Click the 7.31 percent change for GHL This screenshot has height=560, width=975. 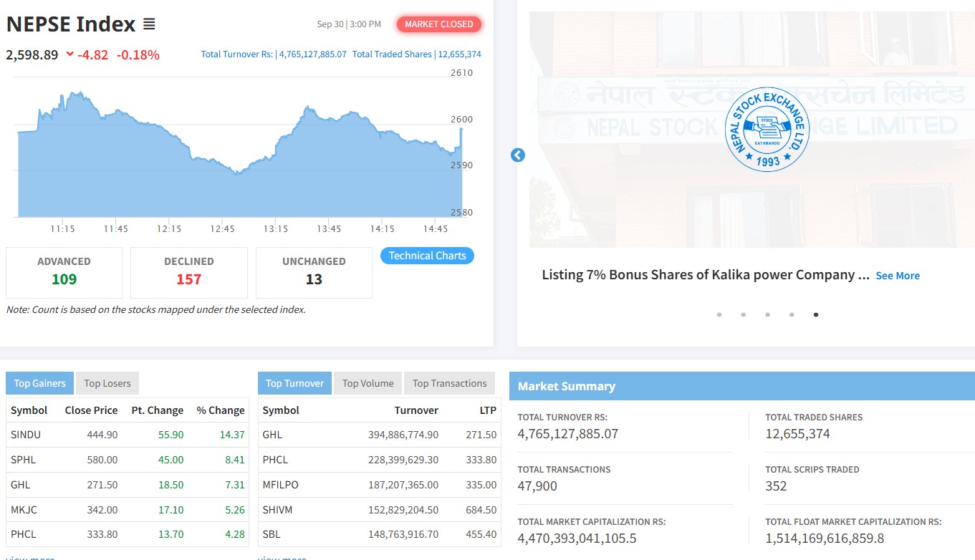pos(235,485)
